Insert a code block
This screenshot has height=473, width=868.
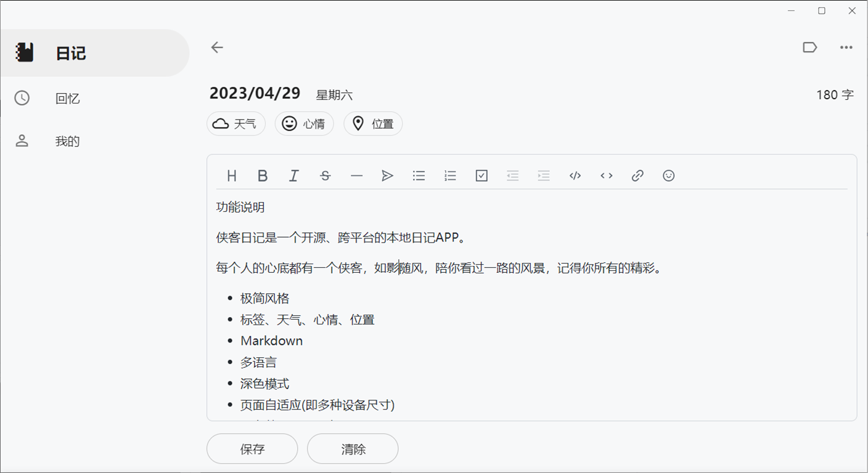pyautogui.click(x=575, y=176)
